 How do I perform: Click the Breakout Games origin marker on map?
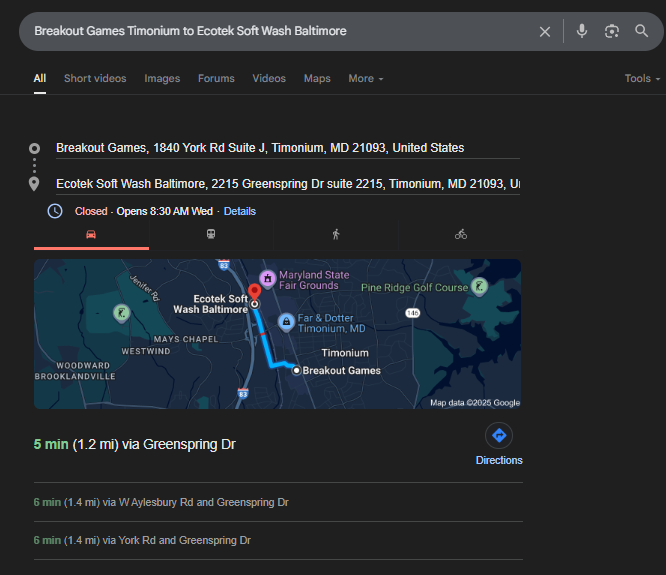click(x=296, y=370)
